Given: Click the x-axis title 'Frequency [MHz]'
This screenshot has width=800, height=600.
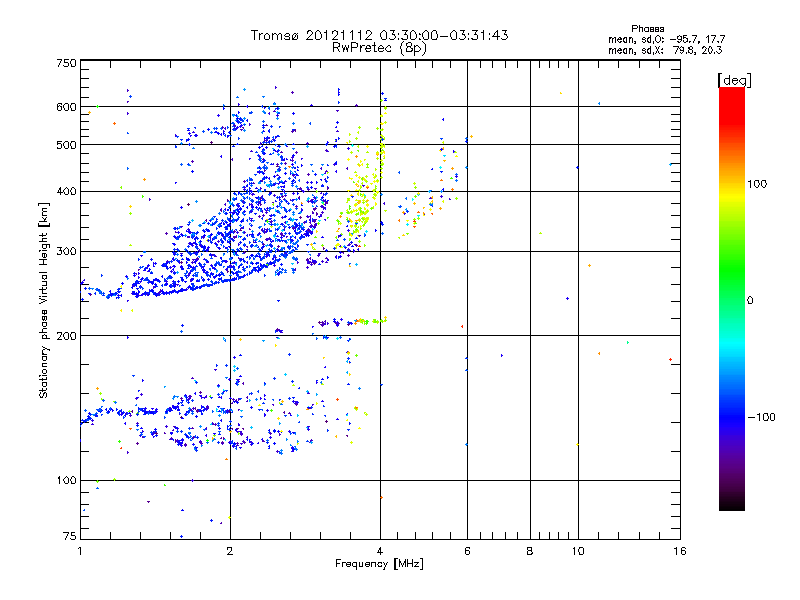Looking at the screenshot, I should 379,564.
